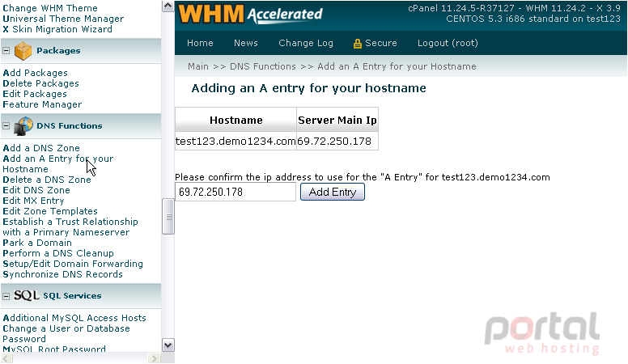628x364 pixels.
Task: Click the SQL Services header text
Action: coord(72,296)
